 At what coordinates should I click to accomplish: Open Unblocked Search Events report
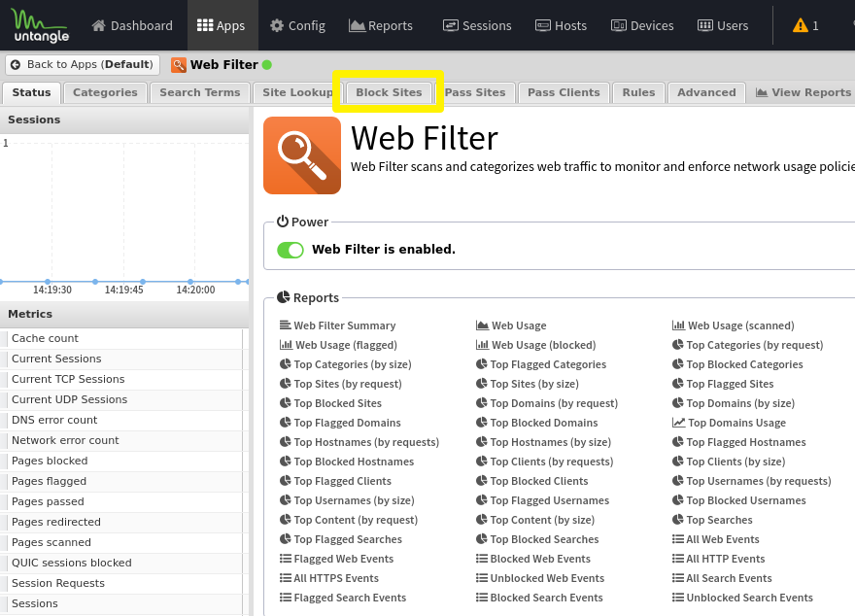[x=742, y=598]
